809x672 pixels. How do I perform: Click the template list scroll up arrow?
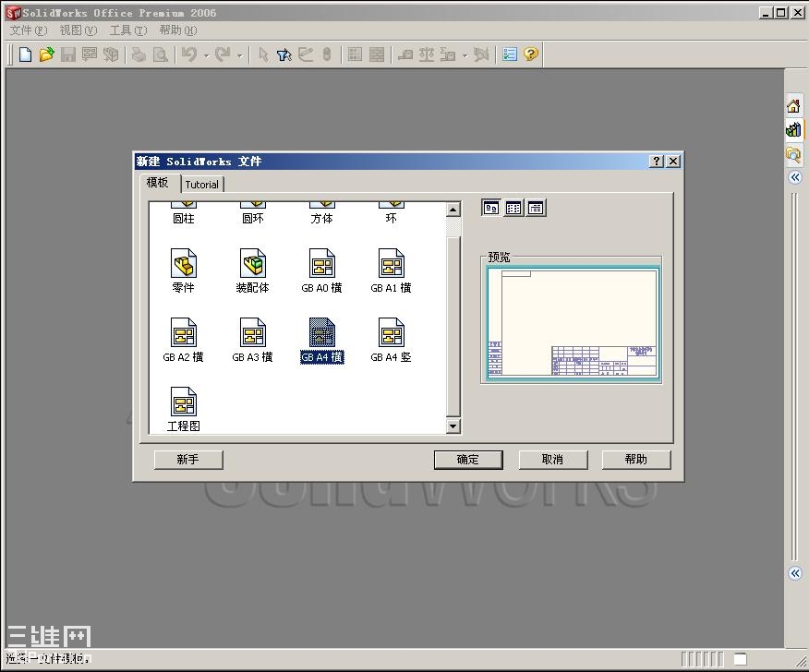pyautogui.click(x=453, y=209)
